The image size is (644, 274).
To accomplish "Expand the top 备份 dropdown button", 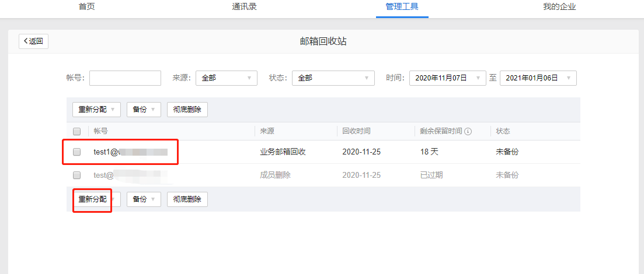I will 144,110.
